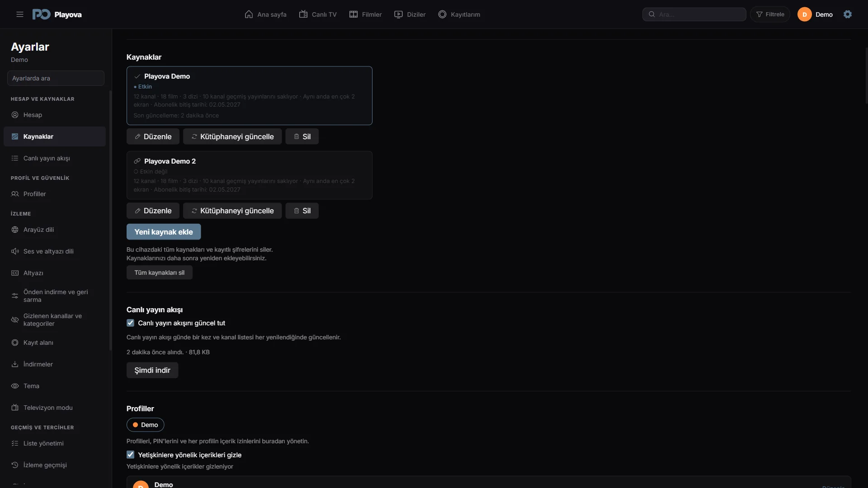Click Şimdi indir button
Viewport: 868px width, 488px height.
pos(152,370)
